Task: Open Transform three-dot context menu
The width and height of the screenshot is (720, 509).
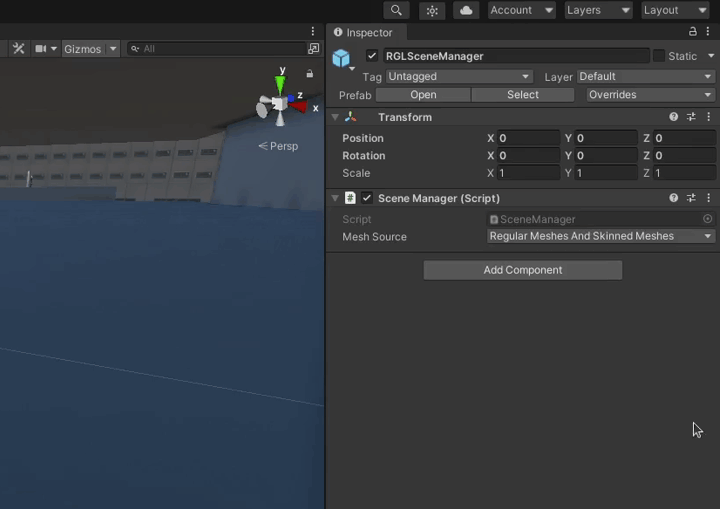Action: point(709,117)
